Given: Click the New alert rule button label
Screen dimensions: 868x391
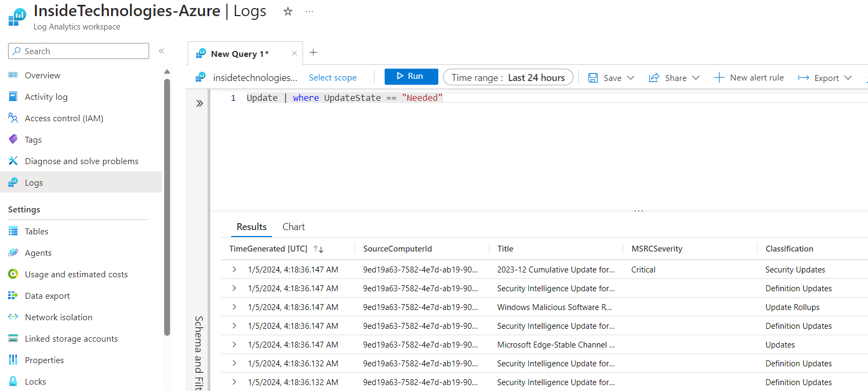Looking at the screenshot, I should (x=756, y=78).
